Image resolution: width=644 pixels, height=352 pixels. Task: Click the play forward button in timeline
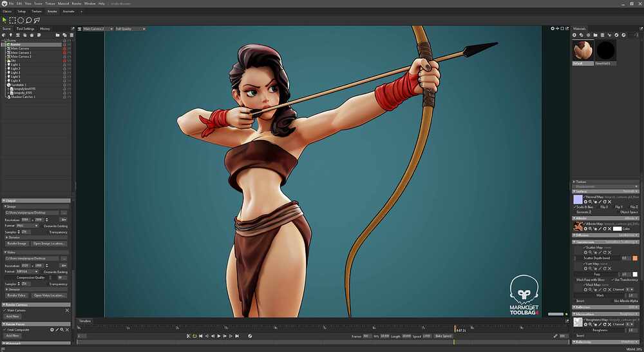pos(218,336)
